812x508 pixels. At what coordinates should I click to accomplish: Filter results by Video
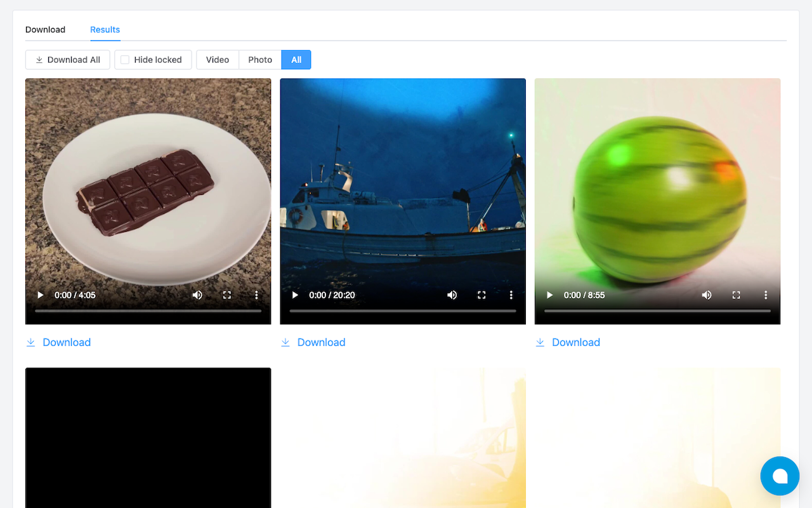[x=218, y=60]
